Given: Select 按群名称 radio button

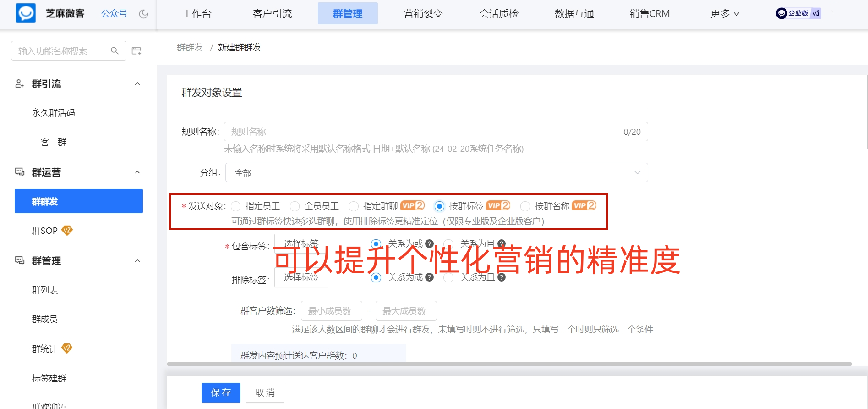Looking at the screenshot, I should coord(525,206).
